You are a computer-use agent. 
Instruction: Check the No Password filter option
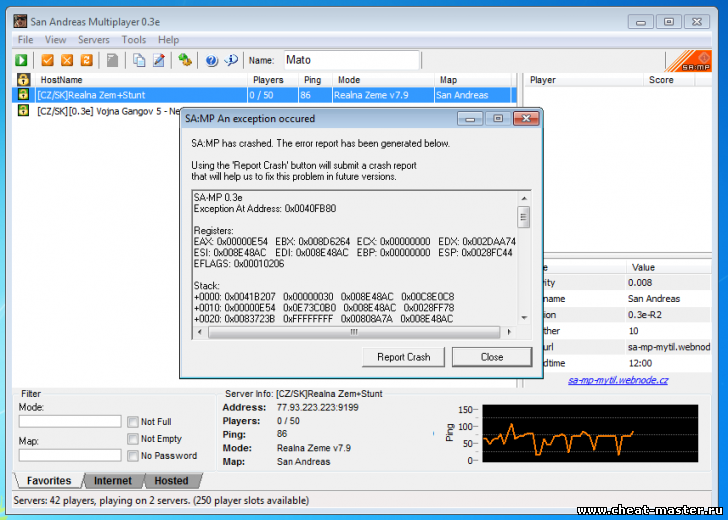pyautogui.click(x=133, y=456)
